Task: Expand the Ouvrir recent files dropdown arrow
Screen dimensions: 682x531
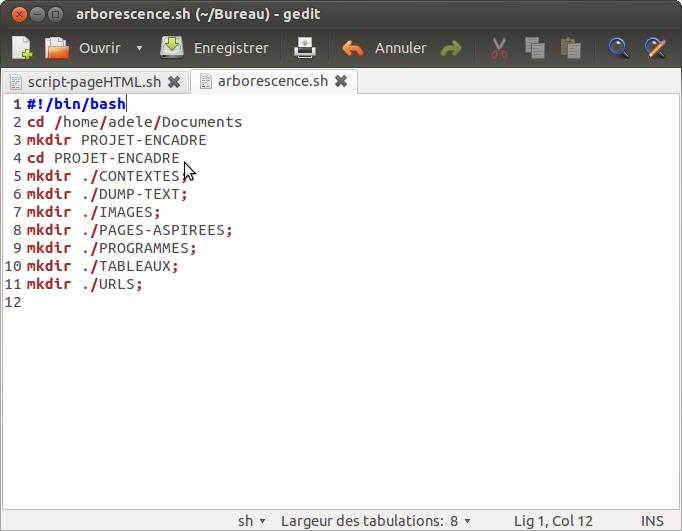Action: tap(139, 48)
